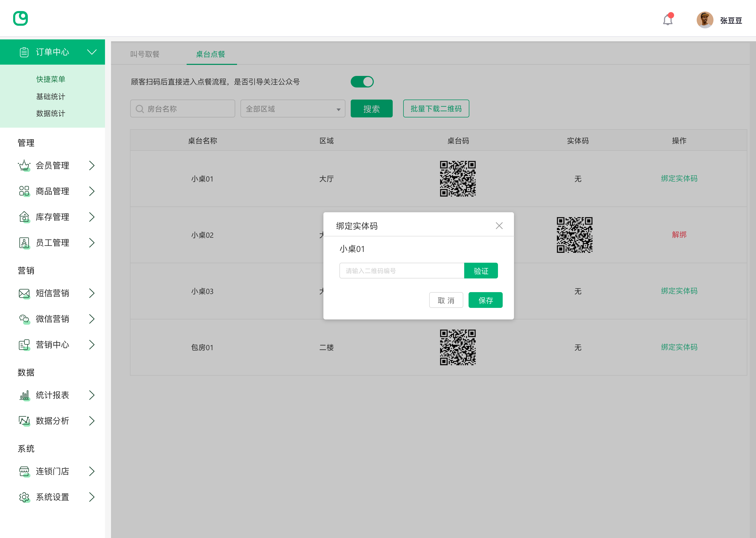Open the 短信营销 envelope icon
Image resolution: width=756 pixels, height=538 pixels.
point(24,293)
